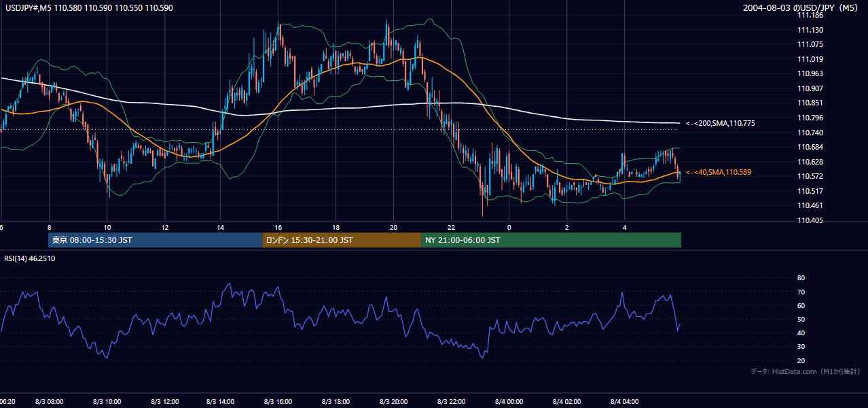
Task: Click the 8/3 10:00 time axis label
Action: pos(107,402)
